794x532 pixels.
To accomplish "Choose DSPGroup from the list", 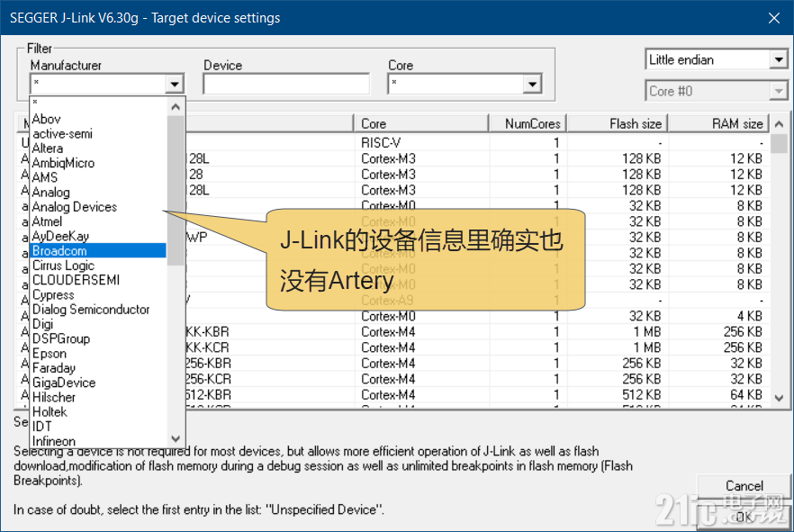I will click(x=98, y=339).
